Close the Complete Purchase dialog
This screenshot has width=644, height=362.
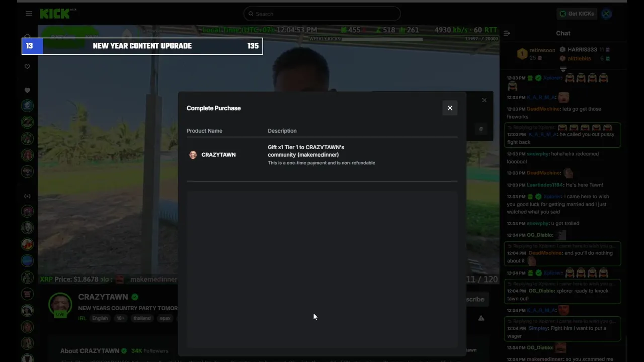450,108
